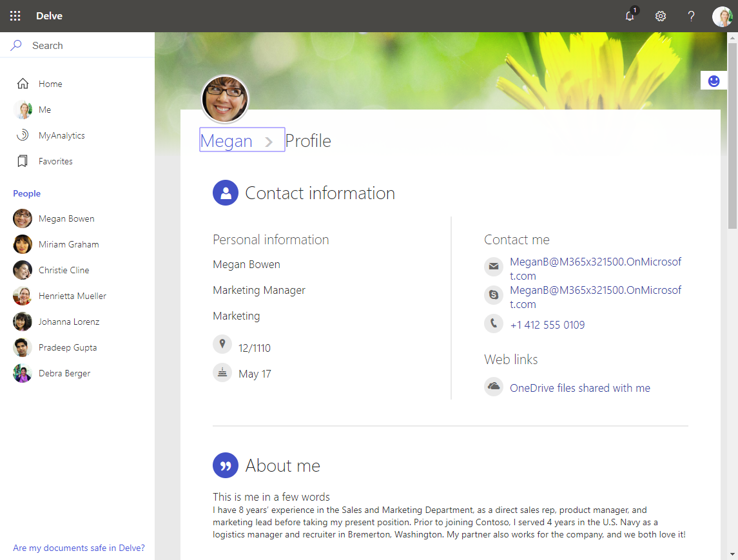Screen dimensions: 738x560
Task: Open the 'Are my documents safe in Delve?' link
Action: [x=79, y=548]
